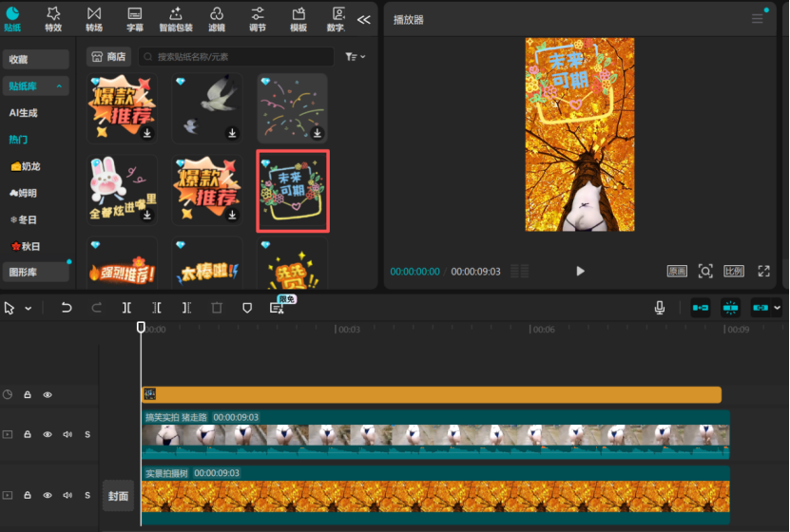Lock the 实景拍摄树 main track
Image resolution: width=790 pixels, height=532 pixels.
28,495
